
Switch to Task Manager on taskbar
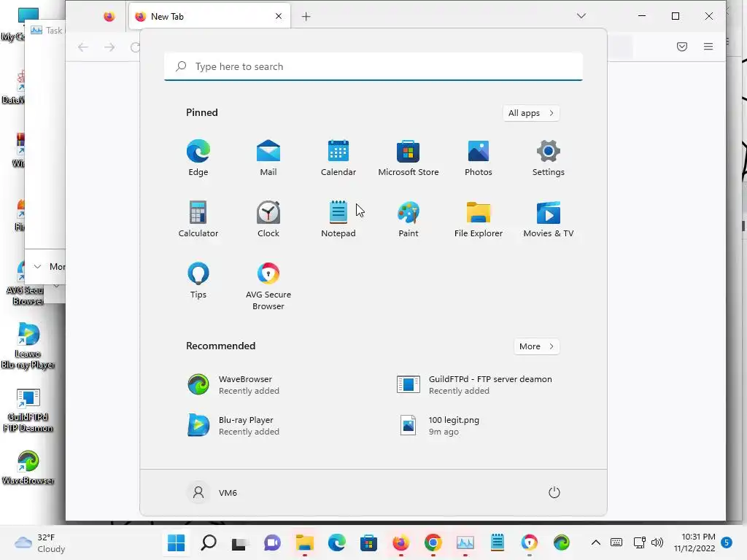[465, 542]
